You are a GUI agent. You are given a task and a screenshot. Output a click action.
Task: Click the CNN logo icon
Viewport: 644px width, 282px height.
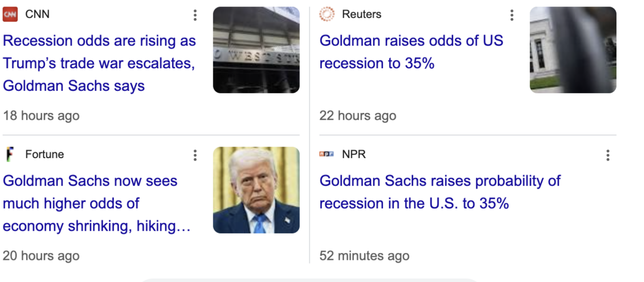pyautogui.click(x=10, y=14)
